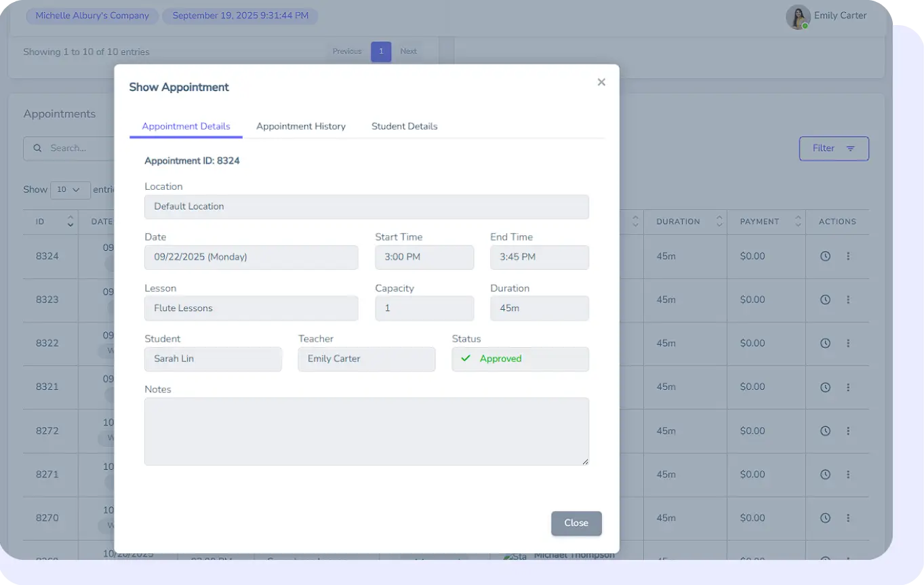The height and width of the screenshot is (585, 924).
Task: Open the Student Details tab
Action: point(404,126)
